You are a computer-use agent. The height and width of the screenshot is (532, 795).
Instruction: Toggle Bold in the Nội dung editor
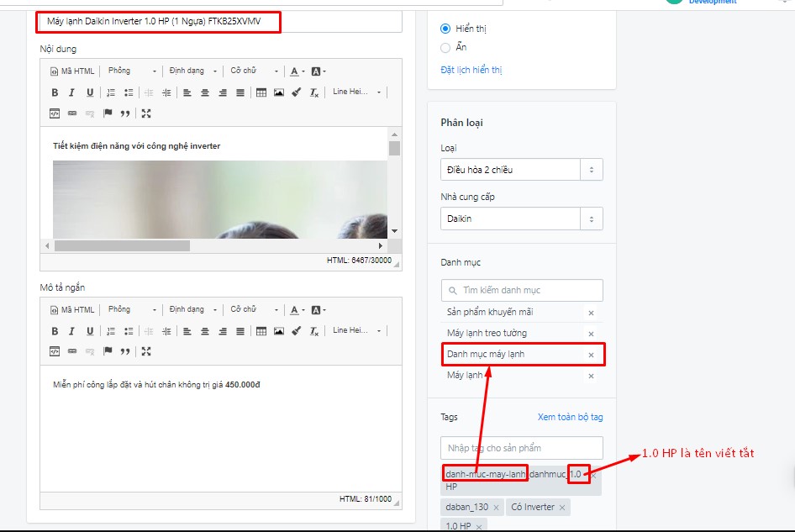(55, 92)
